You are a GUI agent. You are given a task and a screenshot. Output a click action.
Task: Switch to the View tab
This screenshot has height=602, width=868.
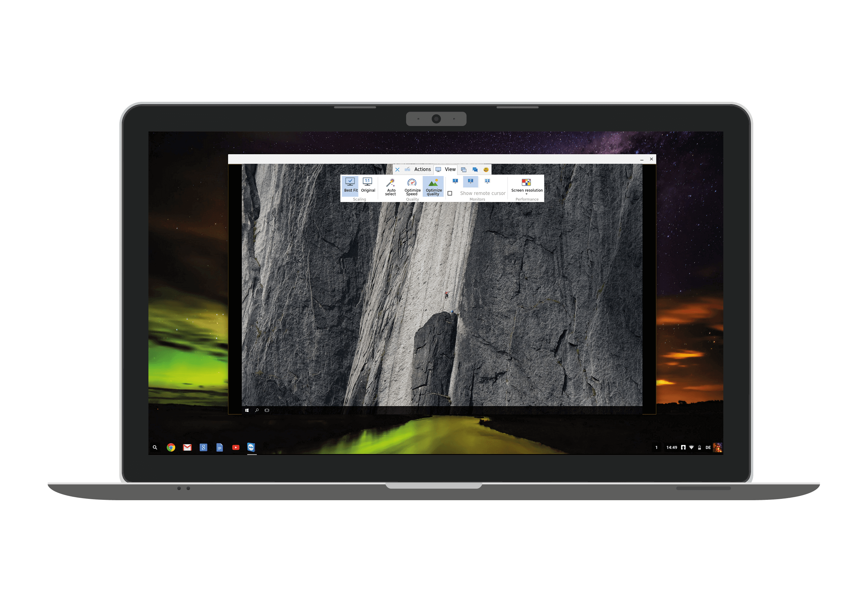(450, 169)
